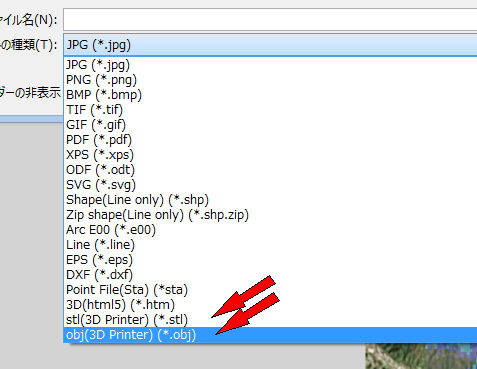Choose 3D(html5) (*.htm) format
477x369 pixels.
(270, 305)
